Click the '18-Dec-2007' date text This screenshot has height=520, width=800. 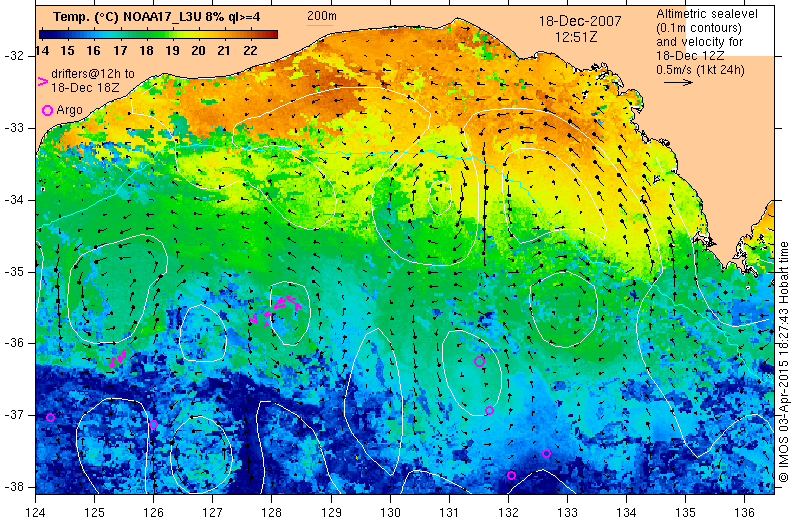(x=580, y=21)
